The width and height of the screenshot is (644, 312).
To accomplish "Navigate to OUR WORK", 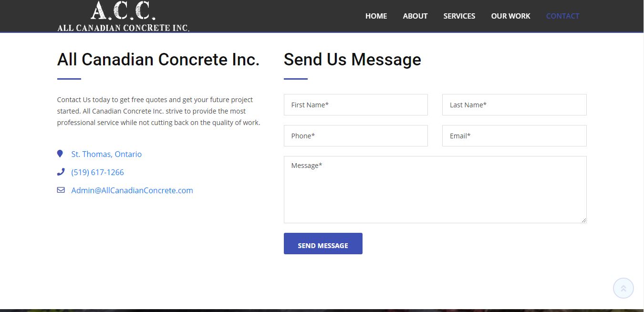I will tap(510, 16).
